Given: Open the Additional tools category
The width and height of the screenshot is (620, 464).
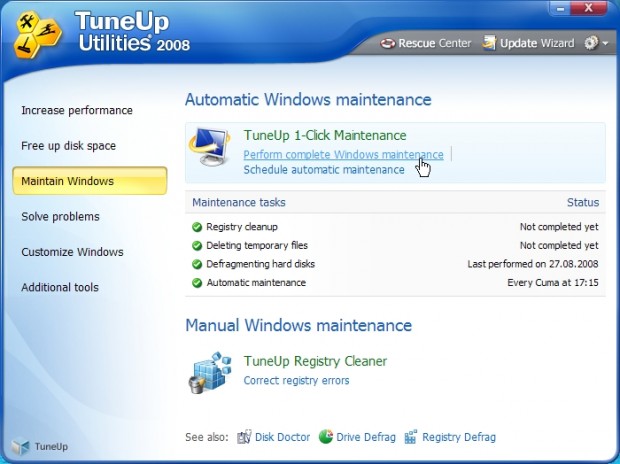Looking at the screenshot, I should pos(60,287).
